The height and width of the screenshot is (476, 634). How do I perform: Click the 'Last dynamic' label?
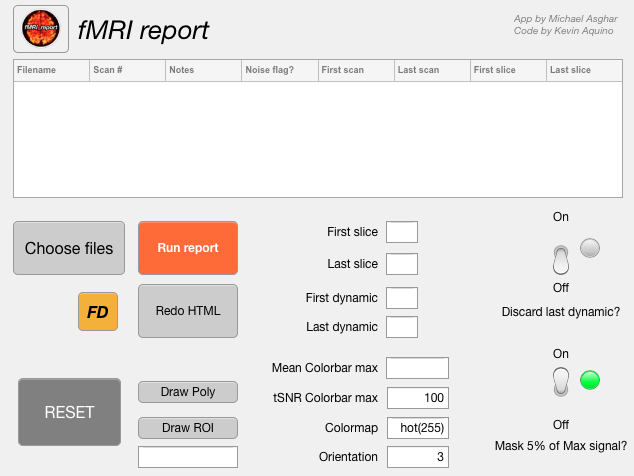[342, 327]
